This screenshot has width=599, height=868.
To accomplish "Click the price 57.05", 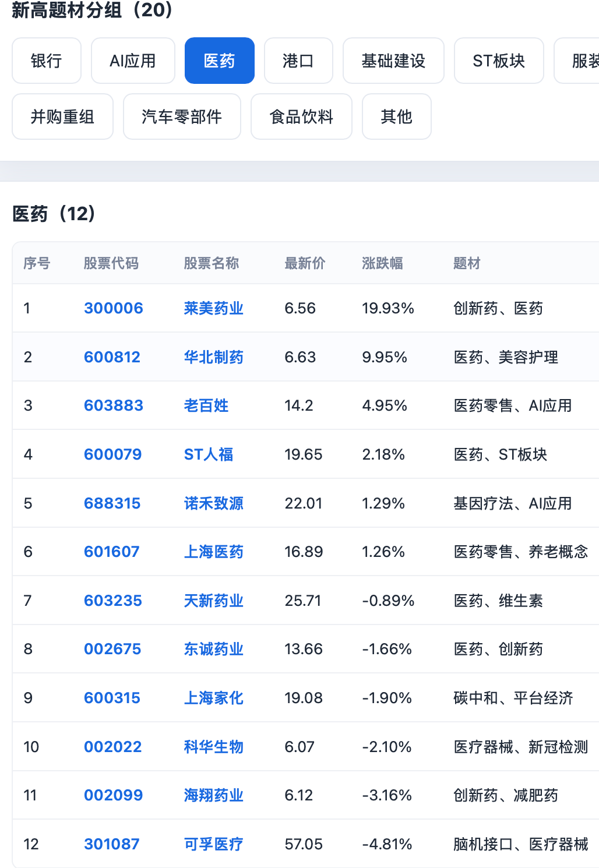I will point(304,844).
